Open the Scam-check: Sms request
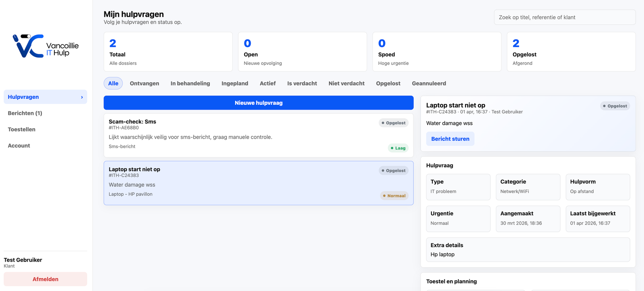Viewport: 644px width, 291px height. pos(242,135)
